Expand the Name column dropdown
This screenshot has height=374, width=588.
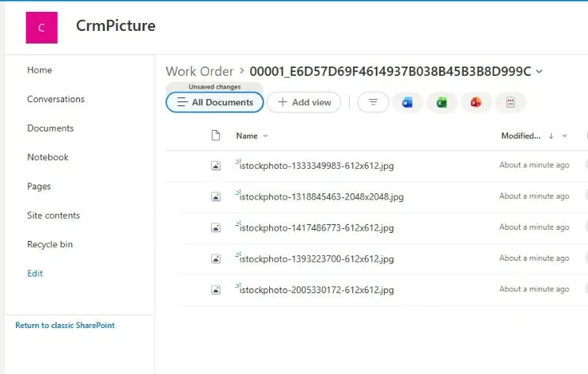click(265, 136)
